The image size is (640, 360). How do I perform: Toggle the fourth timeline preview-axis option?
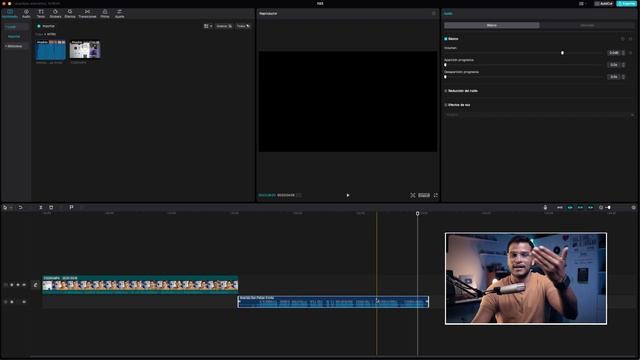(590, 208)
